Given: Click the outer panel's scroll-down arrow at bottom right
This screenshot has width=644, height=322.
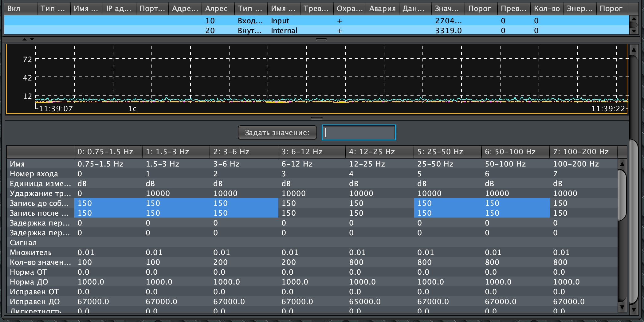Looking at the screenshot, I should coord(634,310).
